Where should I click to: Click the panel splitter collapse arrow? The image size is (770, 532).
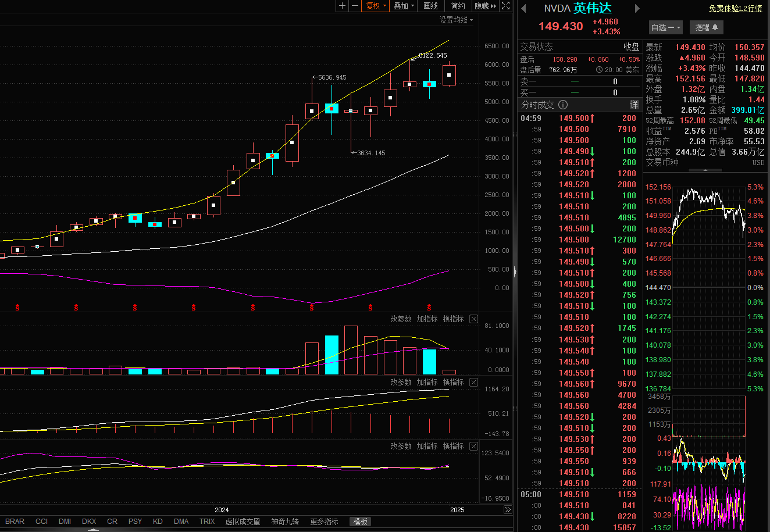click(515, 271)
